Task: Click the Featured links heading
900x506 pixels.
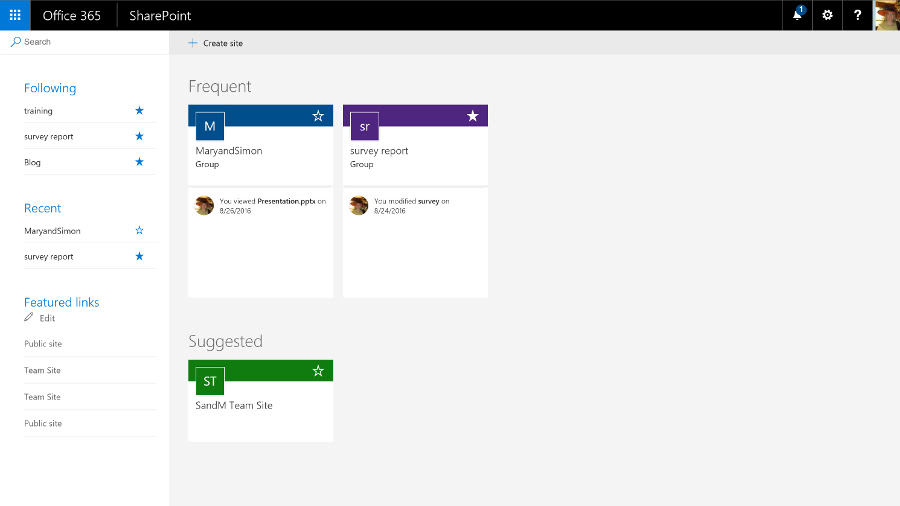Action: (x=61, y=302)
